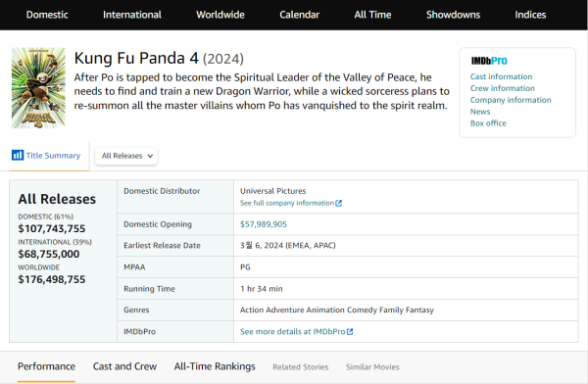
Task: Click external-link icon beside company information
Action: tap(339, 203)
